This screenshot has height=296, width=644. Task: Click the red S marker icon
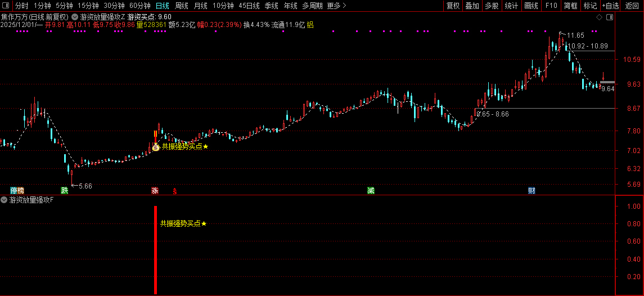(x=174, y=191)
